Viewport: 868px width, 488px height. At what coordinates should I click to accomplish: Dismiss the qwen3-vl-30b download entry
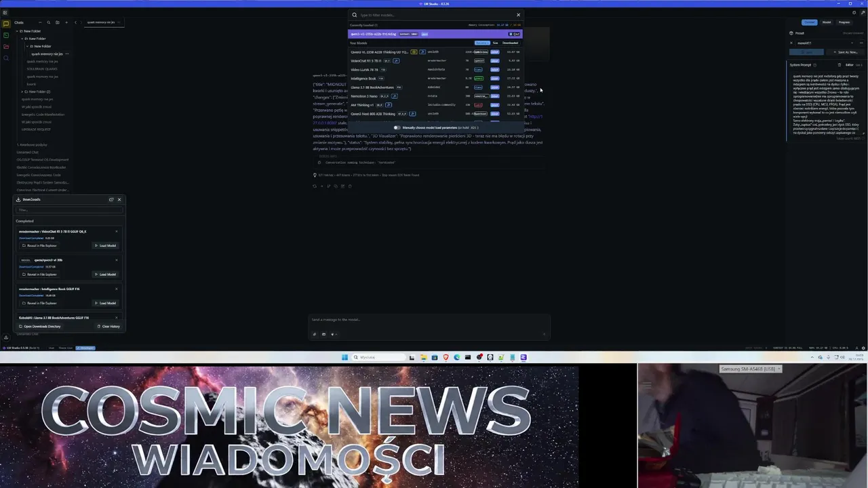coord(117,260)
